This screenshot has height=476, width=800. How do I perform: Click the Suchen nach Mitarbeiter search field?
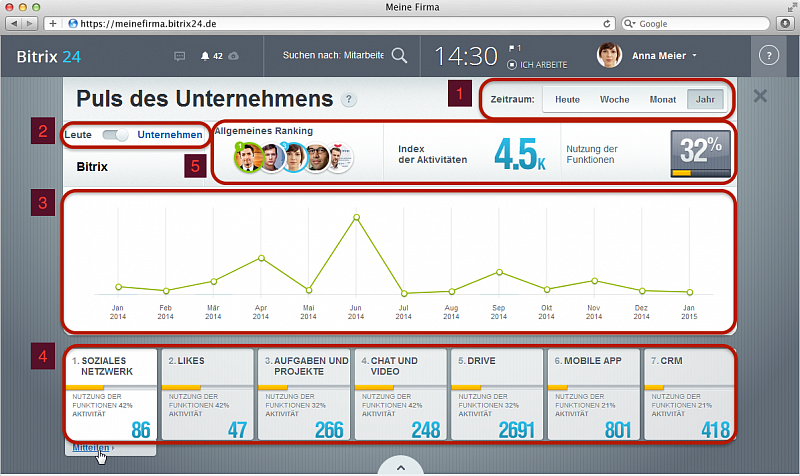(x=333, y=55)
